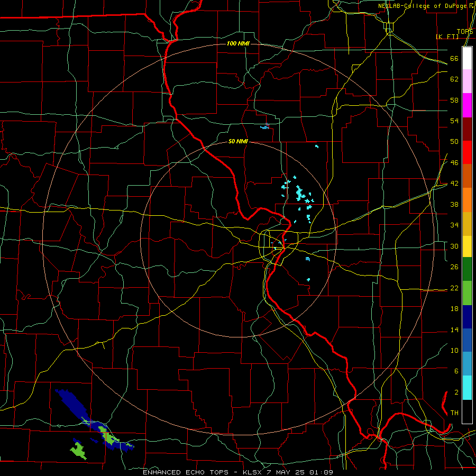This screenshot has width=476, height=476.
Task: Select the light pink legend color band
Action: (467, 81)
